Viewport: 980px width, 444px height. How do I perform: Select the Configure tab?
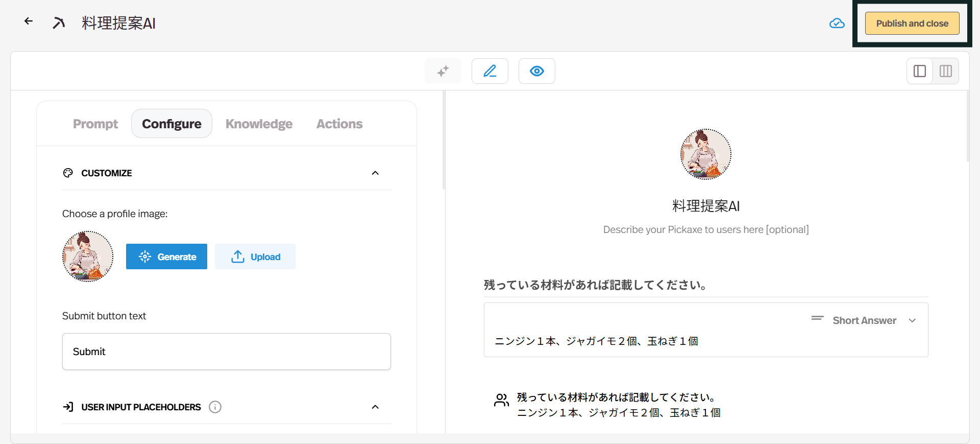click(x=171, y=124)
